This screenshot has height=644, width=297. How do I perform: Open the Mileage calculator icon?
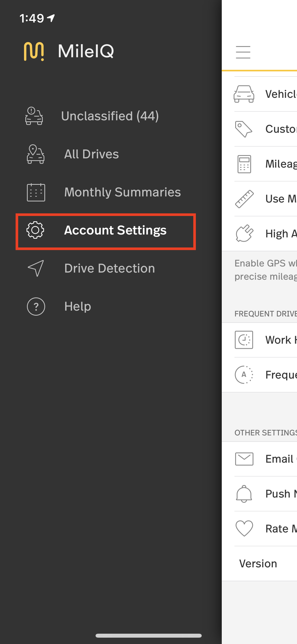point(244,164)
